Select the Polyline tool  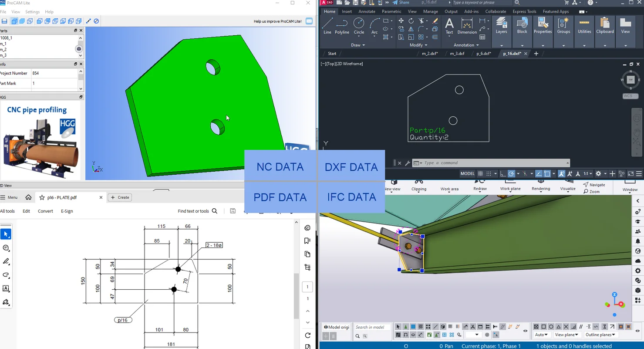[x=342, y=27]
